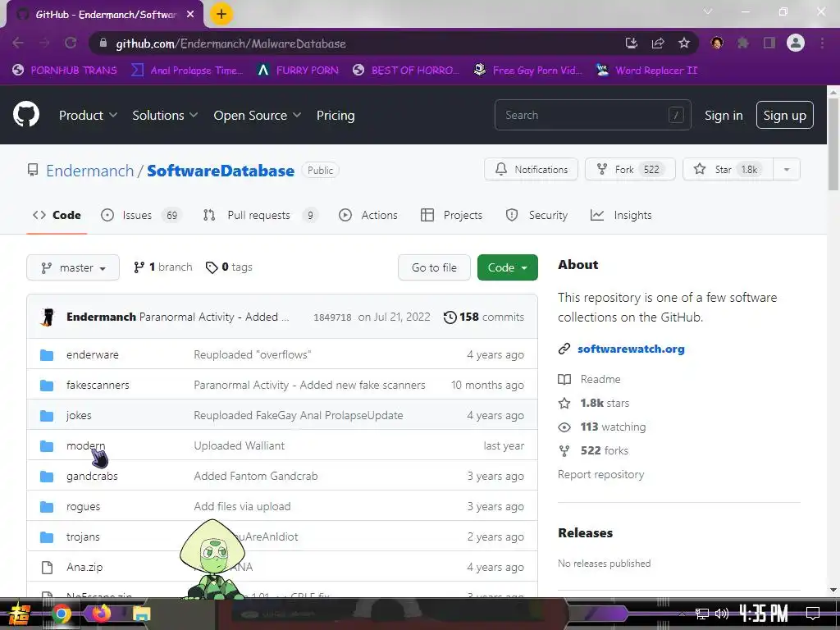Open Firefox from the taskbar
The height and width of the screenshot is (630, 840).
[x=101, y=614]
